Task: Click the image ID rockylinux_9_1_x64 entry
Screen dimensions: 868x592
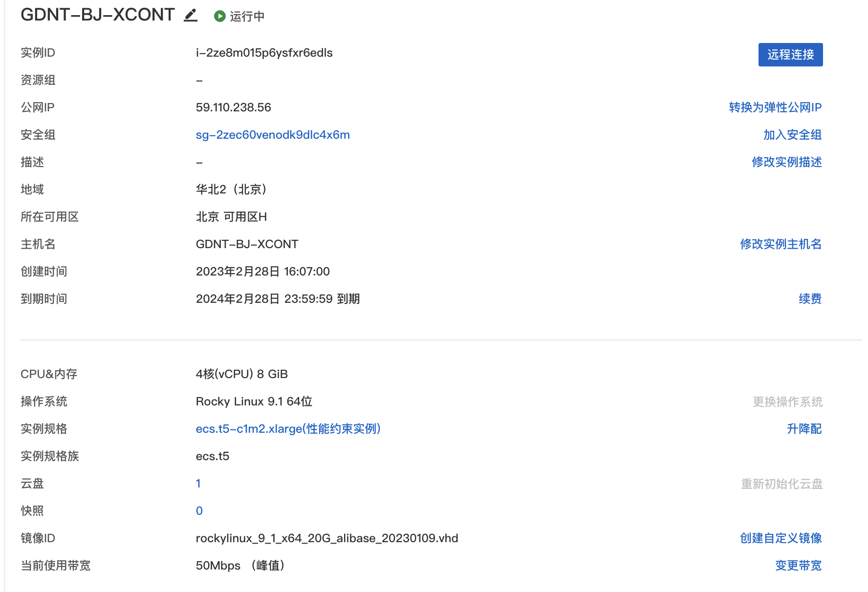Action: pos(326,538)
